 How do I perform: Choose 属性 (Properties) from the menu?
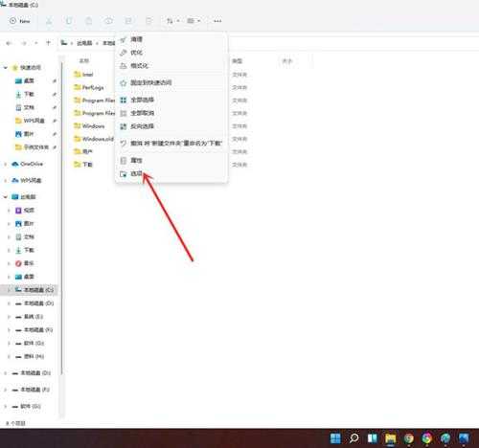[x=171, y=161]
